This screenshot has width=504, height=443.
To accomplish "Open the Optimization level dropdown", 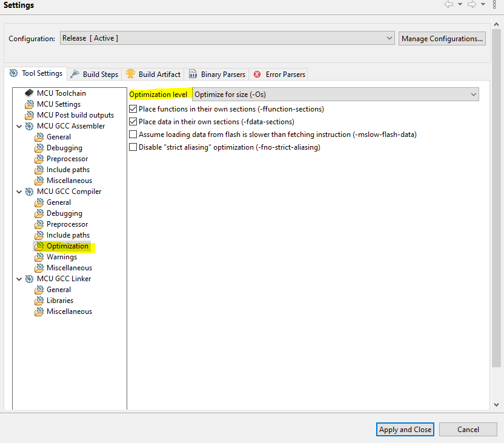I will pyautogui.click(x=474, y=94).
